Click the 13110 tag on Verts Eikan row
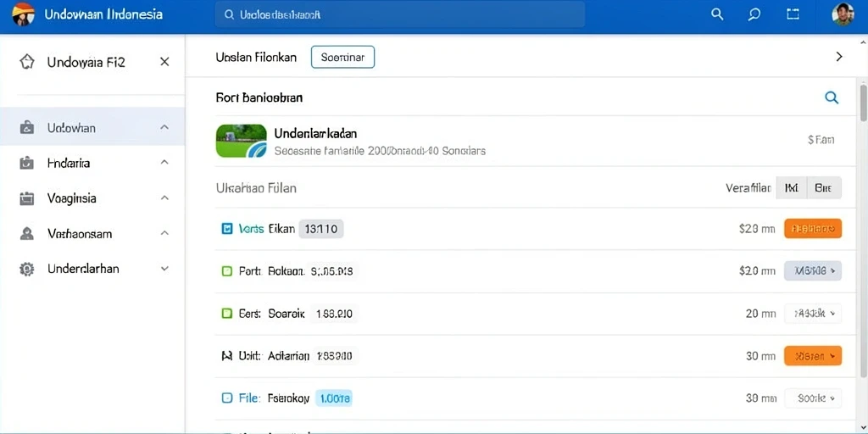Image resolution: width=868 pixels, height=434 pixels. coord(321,229)
